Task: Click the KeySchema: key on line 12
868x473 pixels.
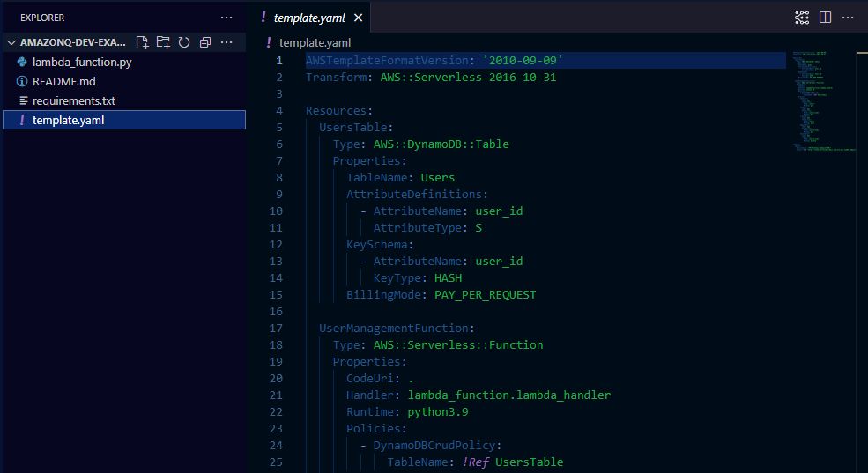Action: point(380,245)
